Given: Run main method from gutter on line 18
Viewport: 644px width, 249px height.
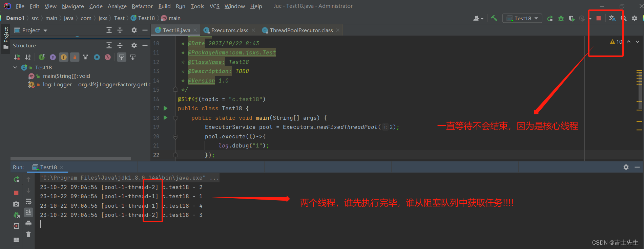Looking at the screenshot, I should tap(166, 118).
